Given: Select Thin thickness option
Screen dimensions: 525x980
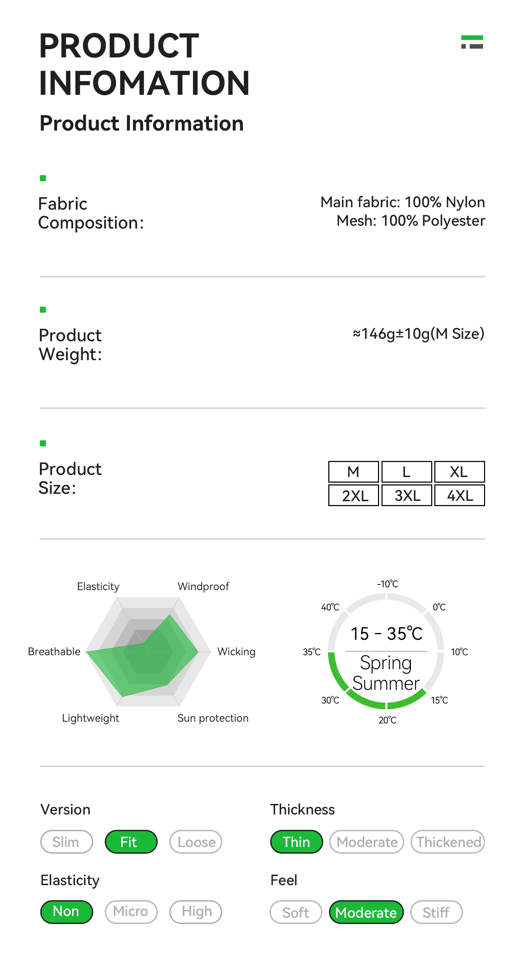Looking at the screenshot, I should click(296, 842).
